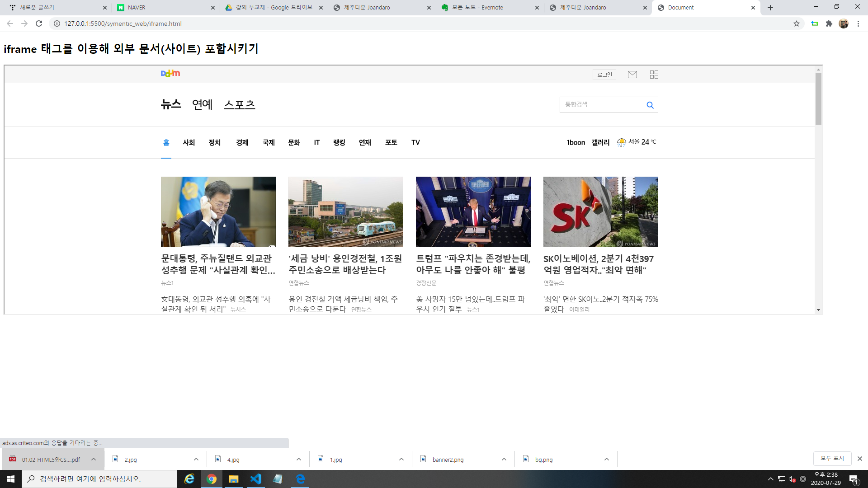Switch to the NAVER browser tab

[165, 8]
